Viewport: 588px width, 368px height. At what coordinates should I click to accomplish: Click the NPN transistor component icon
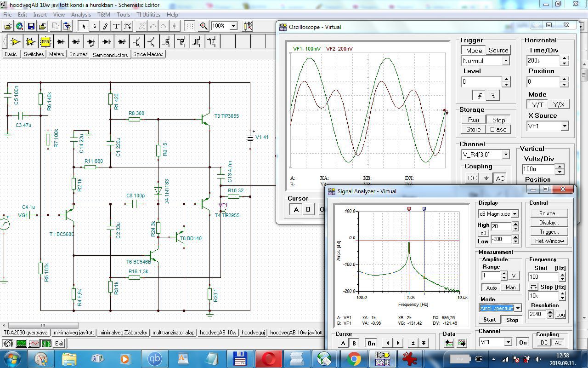pos(136,42)
